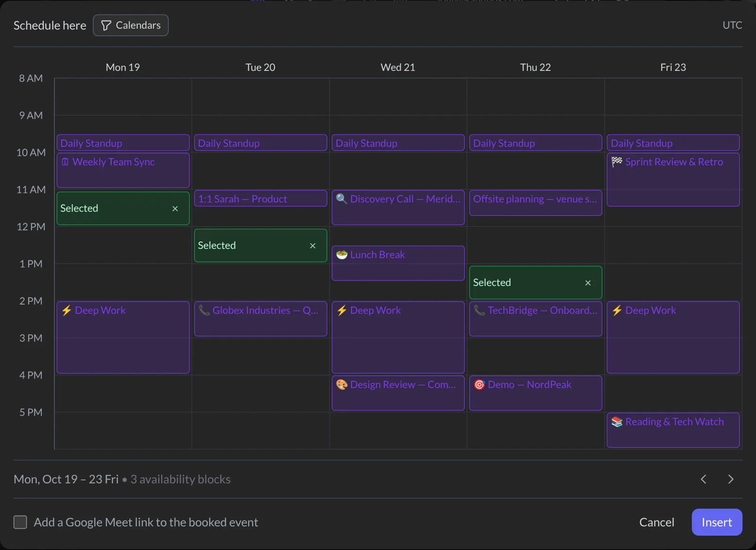Click Friday's Deep Work block
Image resolution: width=756 pixels, height=550 pixels.
pyautogui.click(x=673, y=337)
